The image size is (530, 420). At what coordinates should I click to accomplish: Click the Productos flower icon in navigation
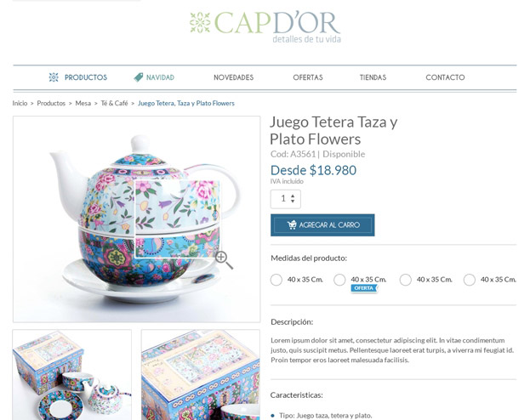click(54, 77)
